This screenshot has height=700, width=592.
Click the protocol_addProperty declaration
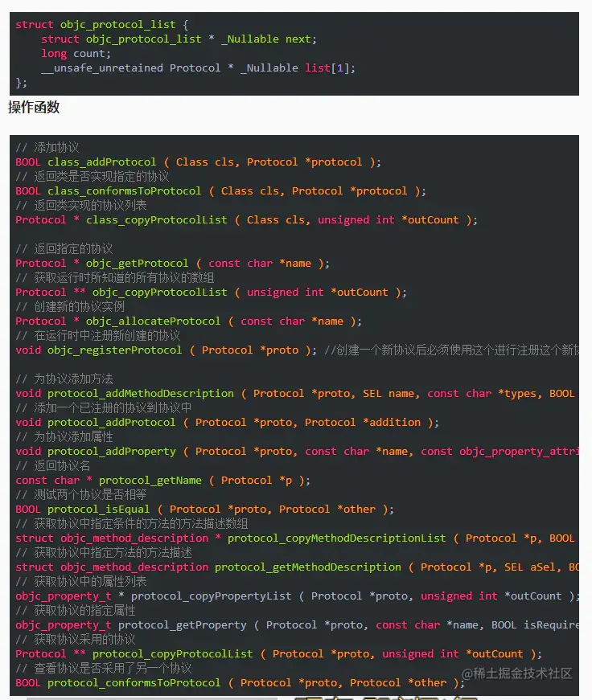click(x=297, y=452)
